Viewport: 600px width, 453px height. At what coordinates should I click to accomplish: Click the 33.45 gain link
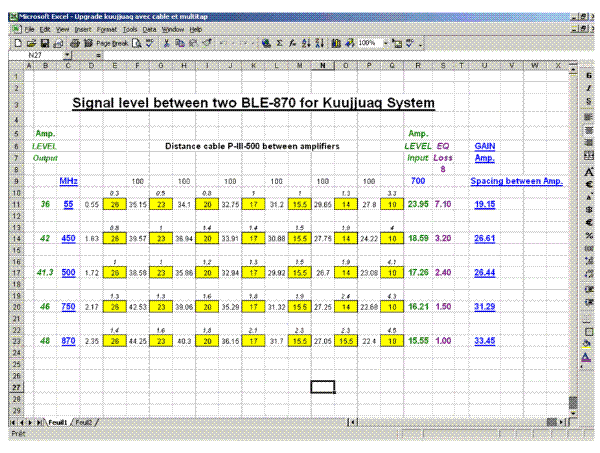pos(484,341)
